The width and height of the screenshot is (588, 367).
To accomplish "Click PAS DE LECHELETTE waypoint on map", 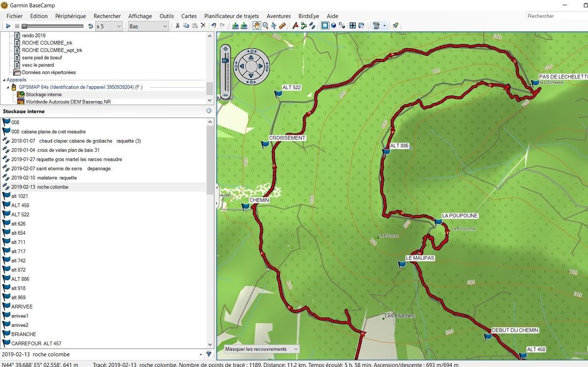I will click(x=535, y=84).
